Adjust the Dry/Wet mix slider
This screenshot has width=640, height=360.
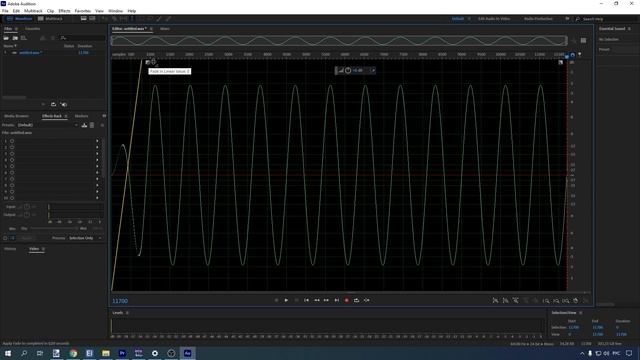tap(54, 229)
